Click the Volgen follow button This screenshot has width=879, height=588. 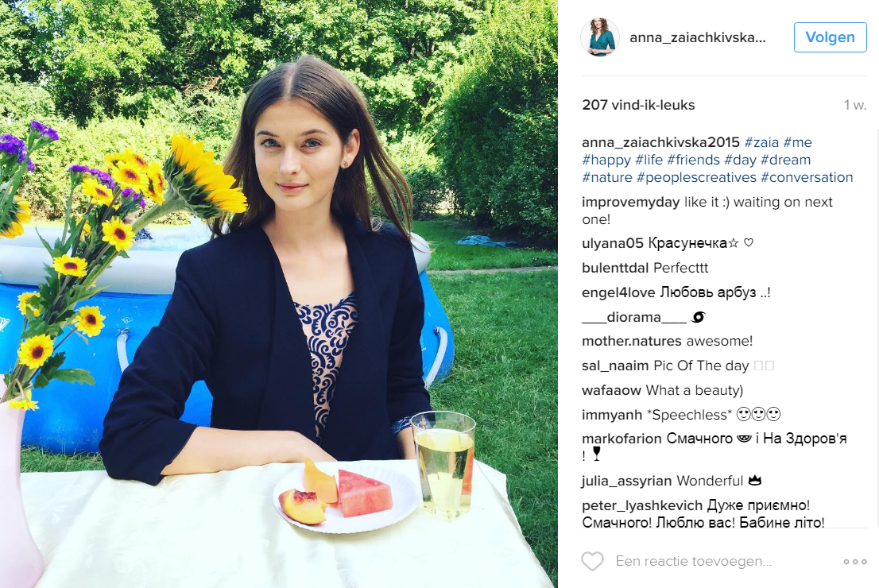[x=830, y=37]
